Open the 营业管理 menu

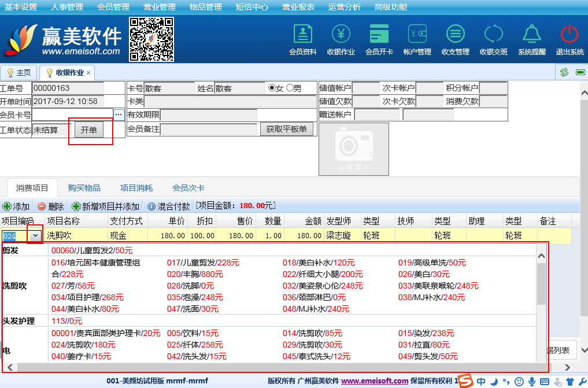159,7
